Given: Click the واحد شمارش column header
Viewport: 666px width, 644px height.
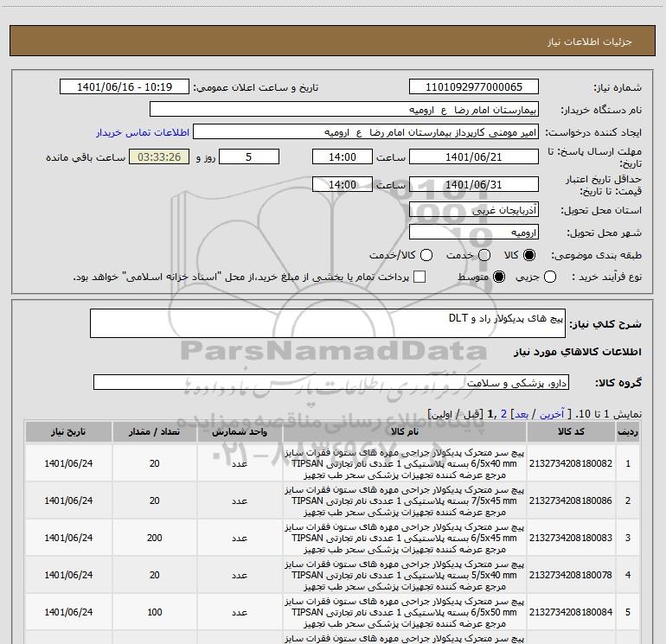Looking at the screenshot, I should [239, 431].
